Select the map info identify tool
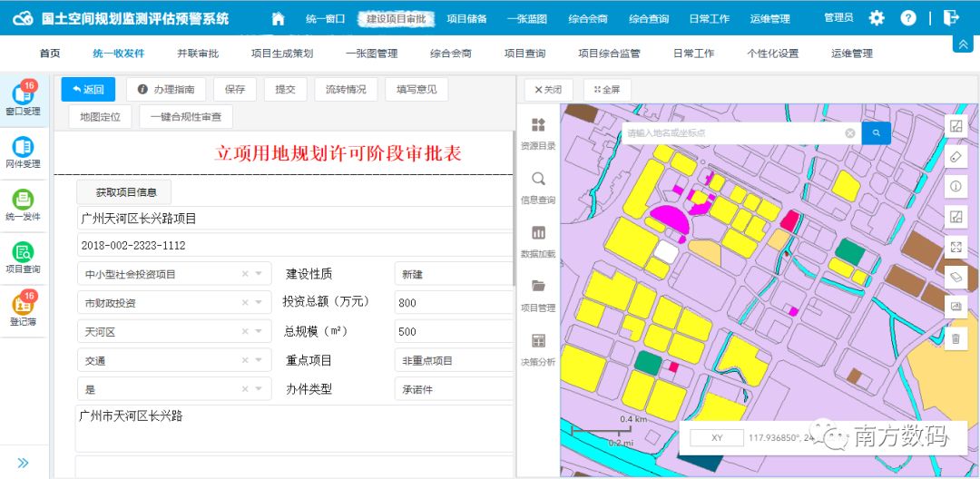980x479 pixels. tap(955, 186)
